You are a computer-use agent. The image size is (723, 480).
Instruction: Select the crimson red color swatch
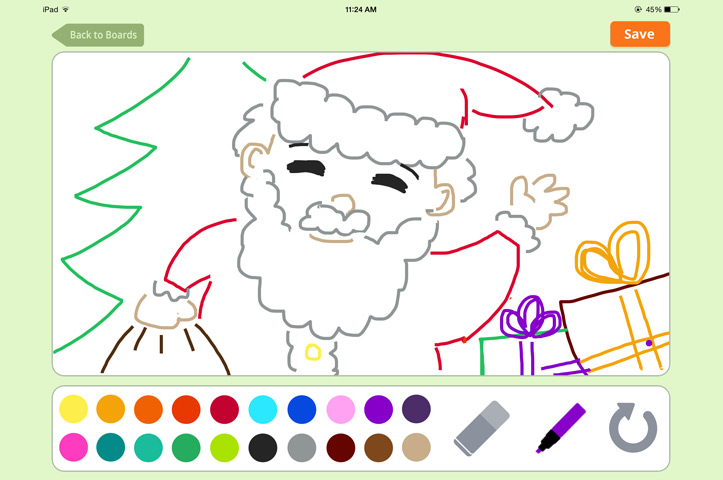[225, 409]
